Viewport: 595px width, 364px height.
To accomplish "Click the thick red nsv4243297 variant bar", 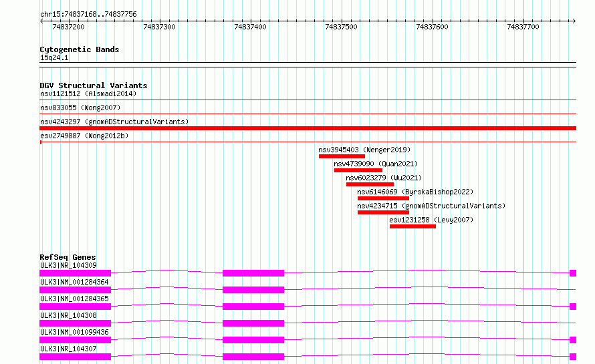I will pos(308,128).
